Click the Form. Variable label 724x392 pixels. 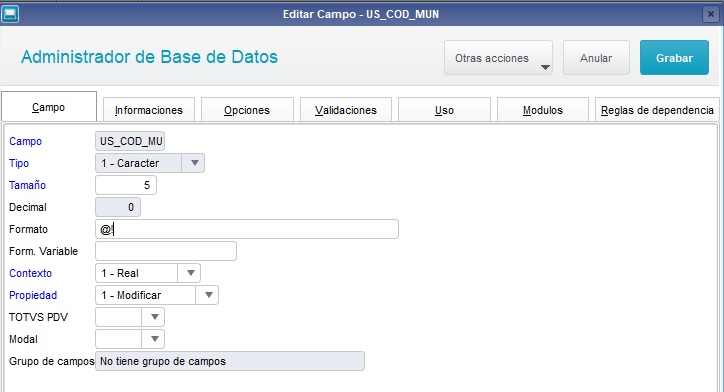[x=43, y=251]
